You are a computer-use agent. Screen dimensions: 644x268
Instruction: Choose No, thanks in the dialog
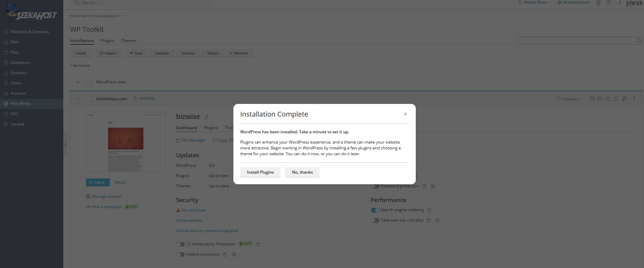pyautogui.click(x=302, y=172)
